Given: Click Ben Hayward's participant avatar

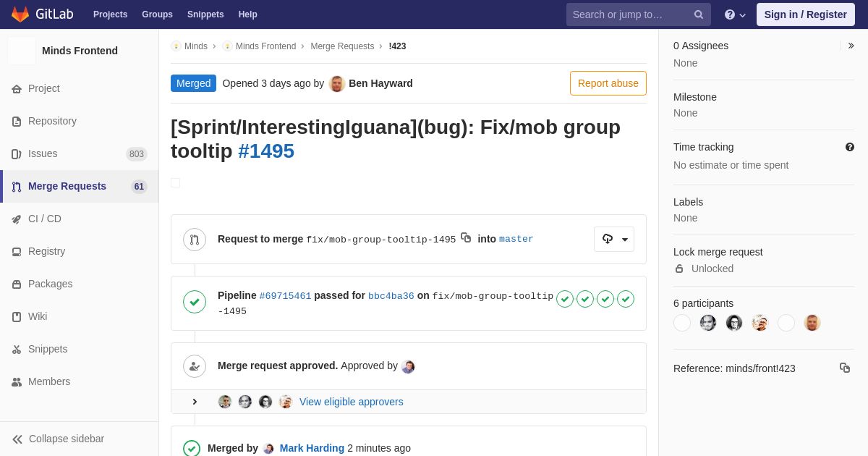Looking at the screenshot, I should click(812, 323).
